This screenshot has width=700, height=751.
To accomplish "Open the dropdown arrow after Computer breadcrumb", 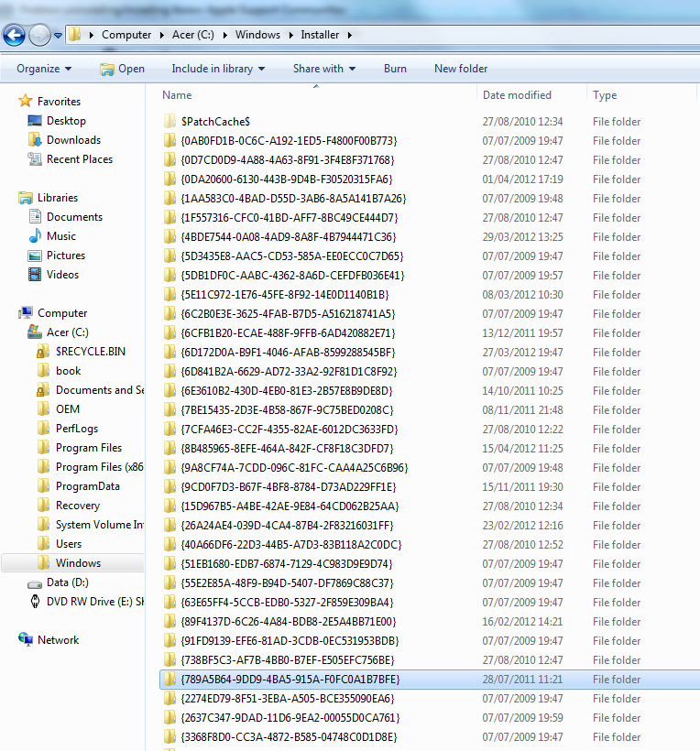I will (x=161, y=35).
